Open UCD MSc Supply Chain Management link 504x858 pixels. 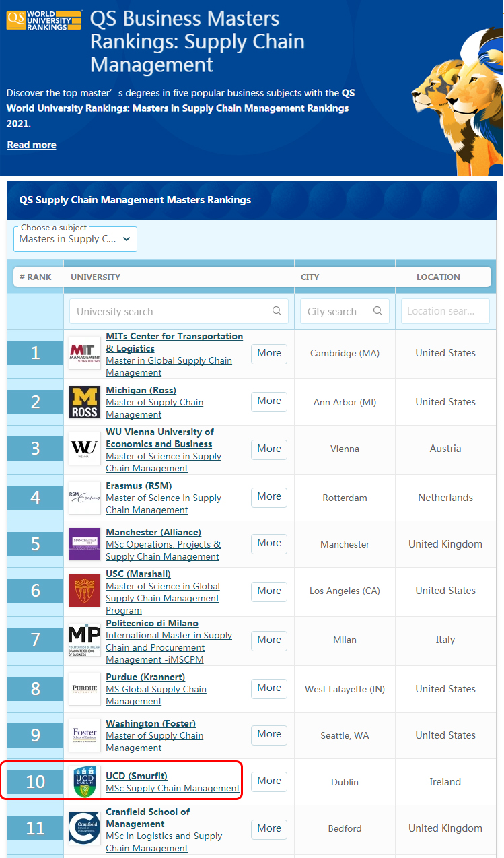(172, 788)
